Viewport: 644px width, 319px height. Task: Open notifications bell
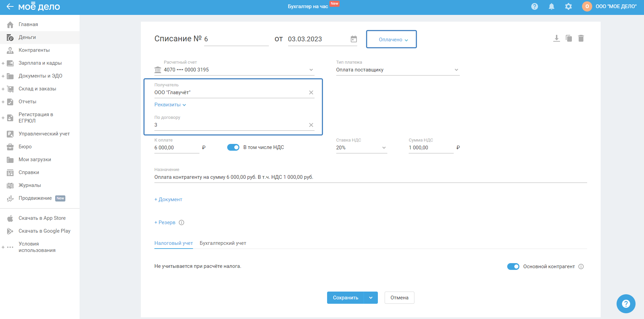(552, 6)
